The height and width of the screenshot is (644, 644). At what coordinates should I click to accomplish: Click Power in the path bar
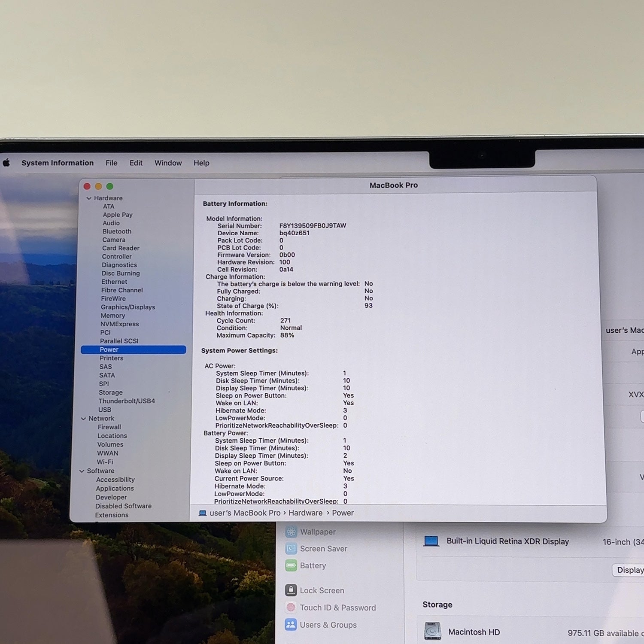click(343, 513)
